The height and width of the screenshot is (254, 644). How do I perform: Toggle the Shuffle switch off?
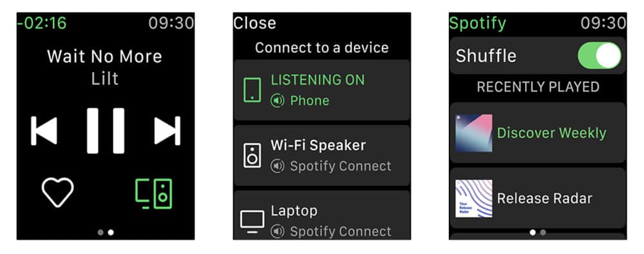pos(599,55)
